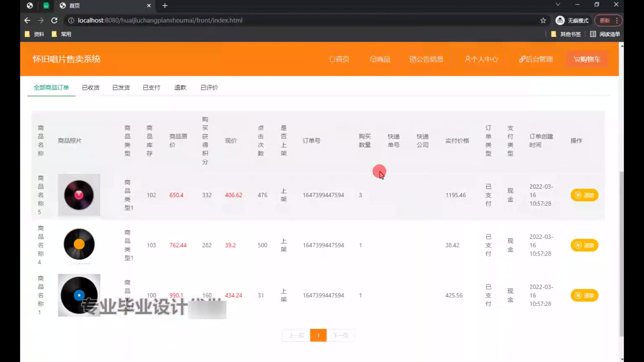Switch to 已评价 orders tab
The width and height of the screenshot is (644, 362).
(x=209, y=87)
